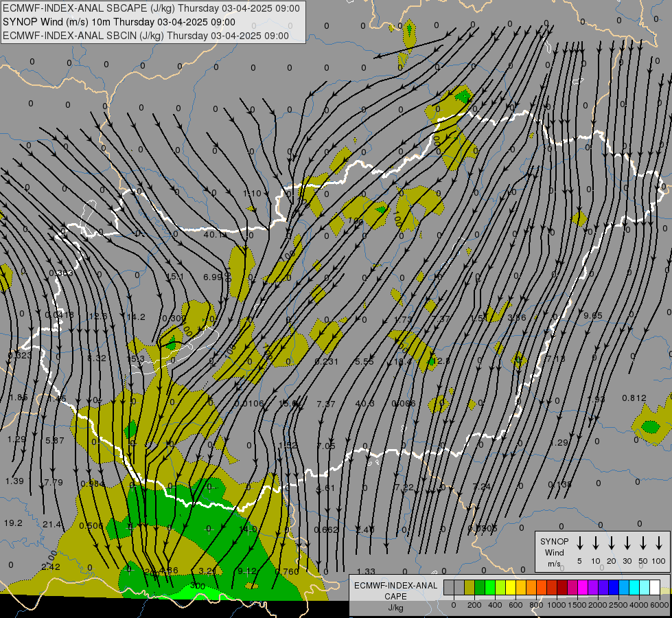The image size is (672, 618).
Task: Click the wind arrow above the 100 label
Action: click(659, 543)
